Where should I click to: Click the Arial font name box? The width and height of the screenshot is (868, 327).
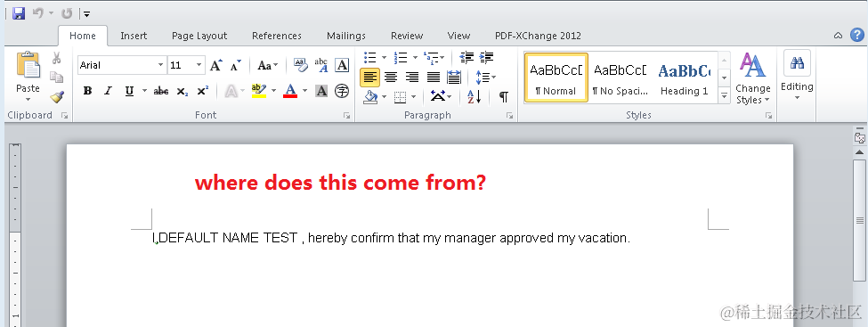coord(117,65)
